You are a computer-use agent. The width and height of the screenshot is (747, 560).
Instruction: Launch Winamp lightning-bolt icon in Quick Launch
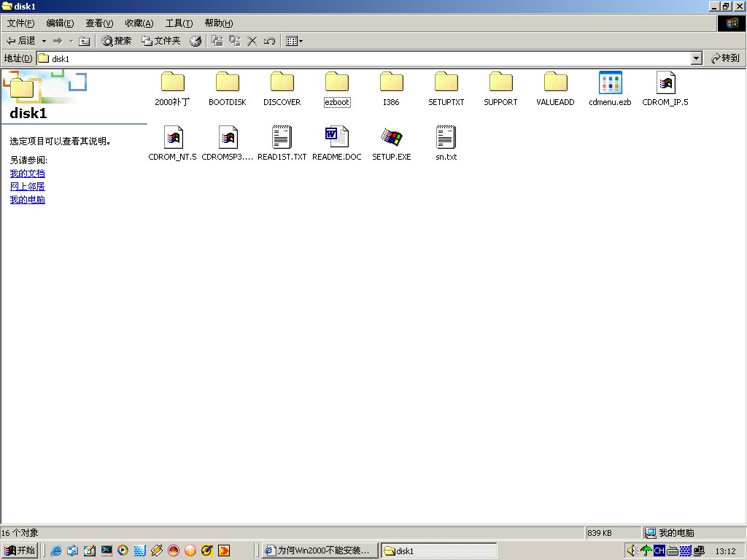(157, 551)
